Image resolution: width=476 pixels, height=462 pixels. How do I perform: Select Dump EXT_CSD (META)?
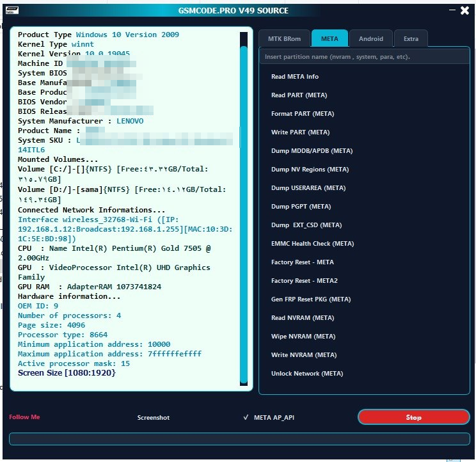click(x=306, y=225)
